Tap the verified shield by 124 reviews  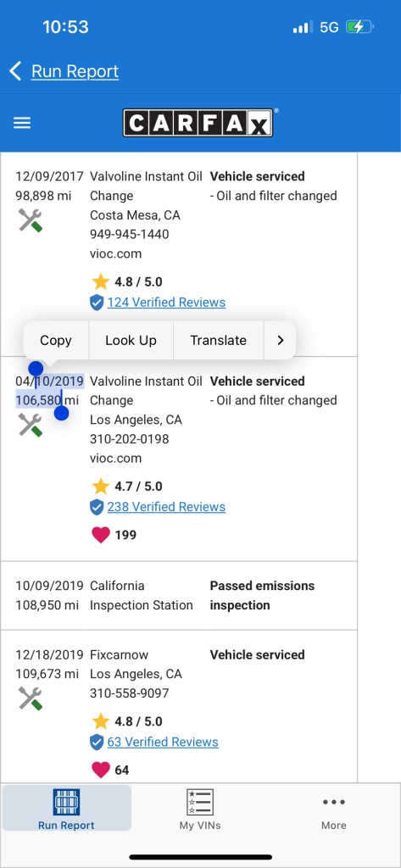(97, 303)
